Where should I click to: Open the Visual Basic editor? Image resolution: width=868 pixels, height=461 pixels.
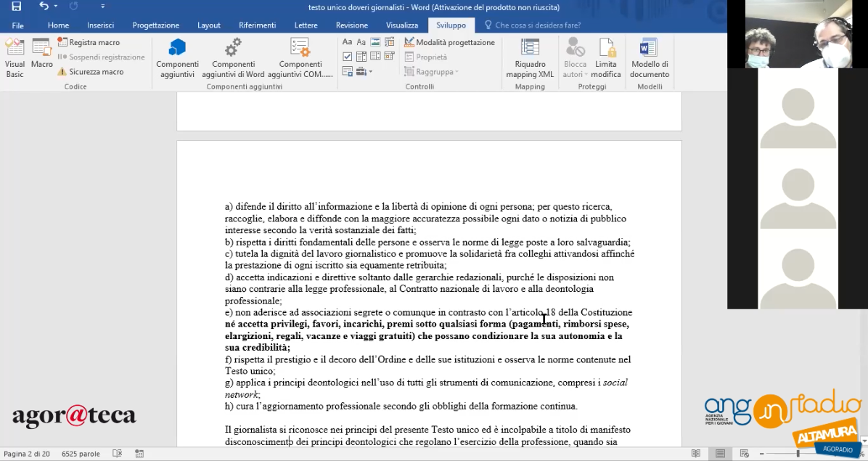15,57
